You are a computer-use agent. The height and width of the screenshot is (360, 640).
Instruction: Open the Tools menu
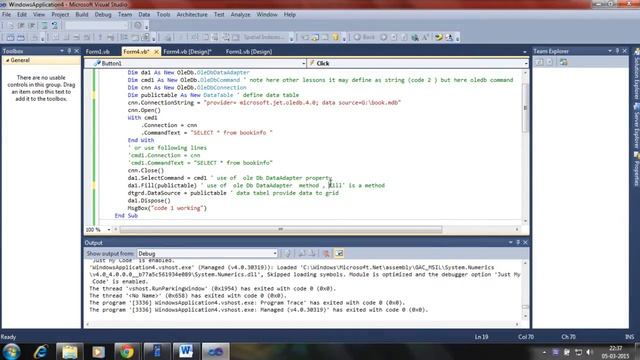pyautogui.click(x=163, y=15)
